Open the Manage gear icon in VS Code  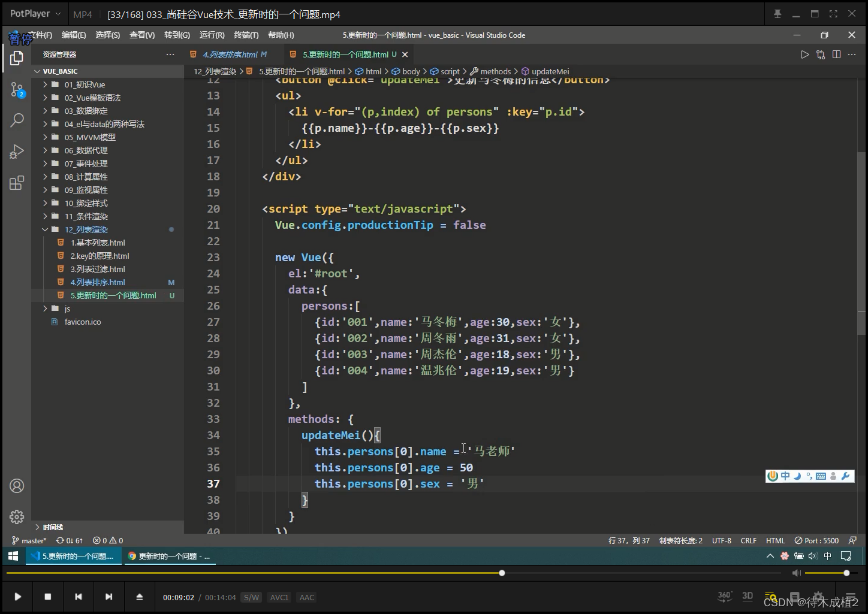click(x=17, y=516)
